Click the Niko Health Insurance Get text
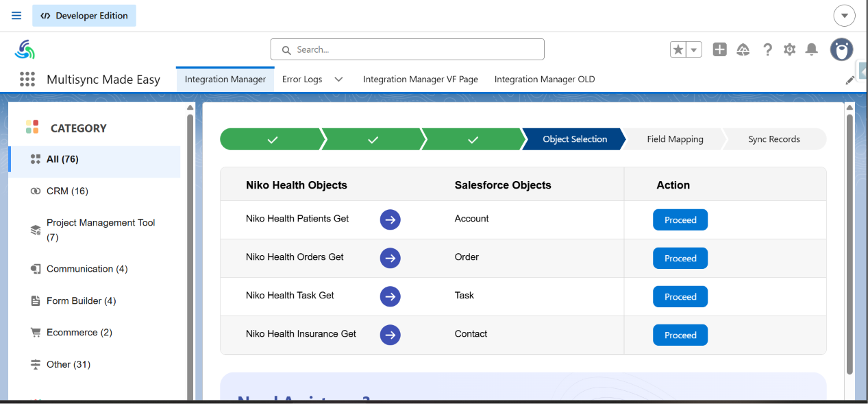The height and width of the screenshot is (404, 868). point(301,334)
